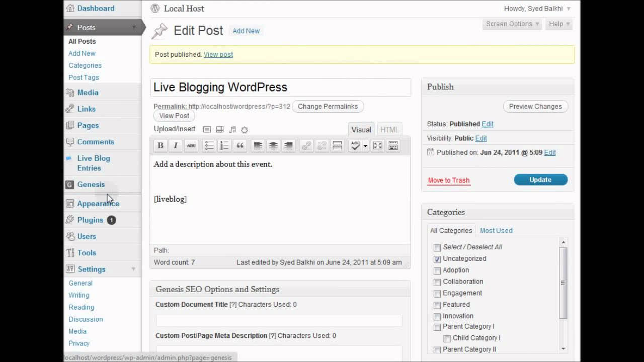Click Add New beside Edit Post heading

246,31
